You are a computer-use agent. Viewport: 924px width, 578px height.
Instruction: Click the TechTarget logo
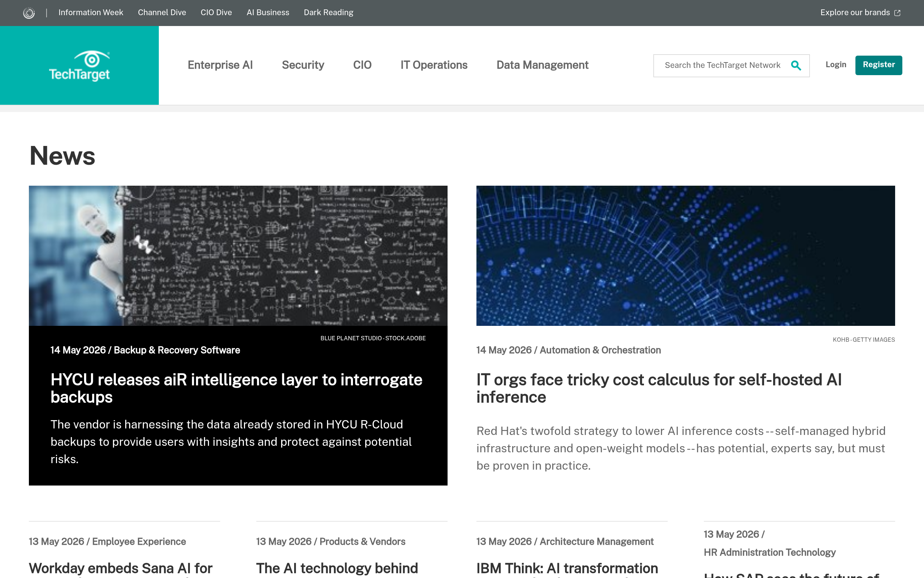(x=79, y=66)
